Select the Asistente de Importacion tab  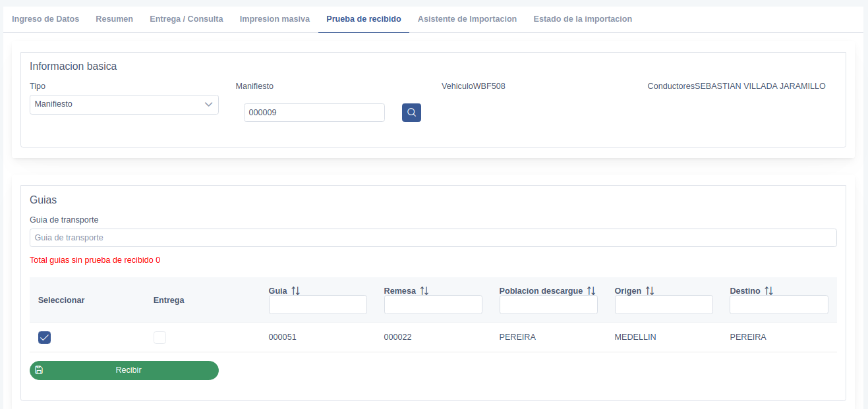[467, 19]
